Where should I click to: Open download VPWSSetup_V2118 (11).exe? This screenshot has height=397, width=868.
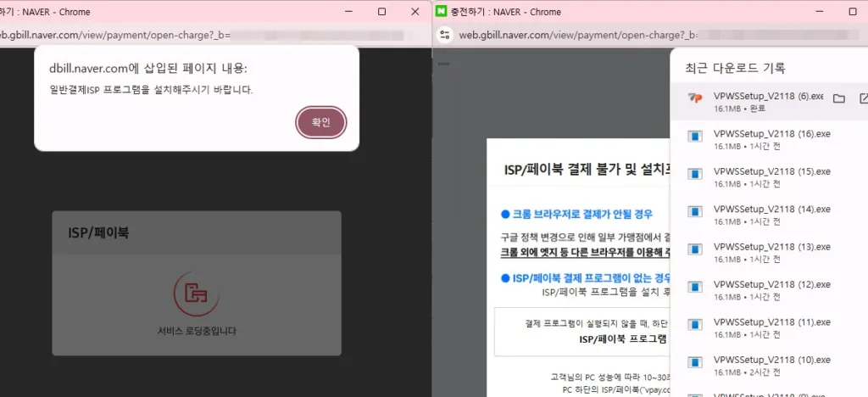click(771, 322)
